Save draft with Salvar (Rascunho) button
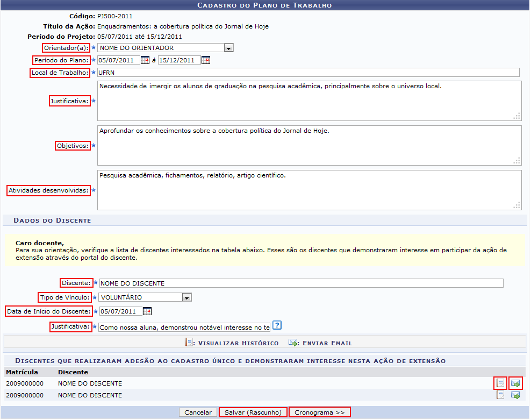Screen dimensions: 531x420 (x=253, y=412)
